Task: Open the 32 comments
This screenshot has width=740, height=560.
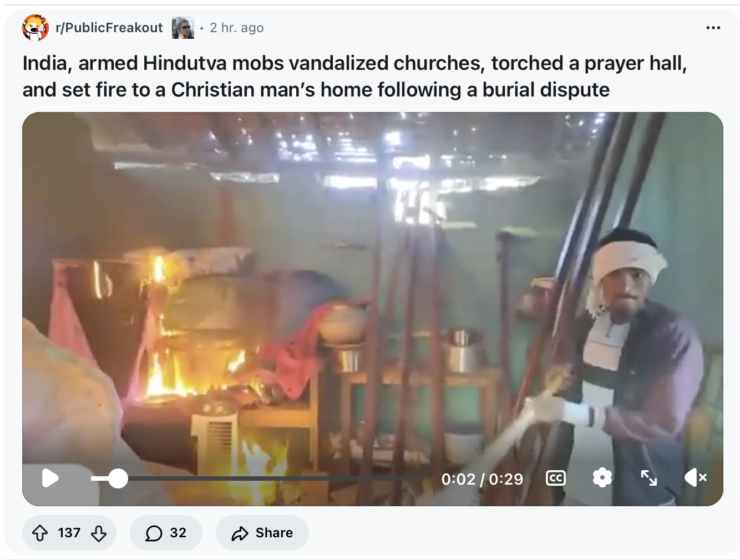Action: tap(166, 533)
